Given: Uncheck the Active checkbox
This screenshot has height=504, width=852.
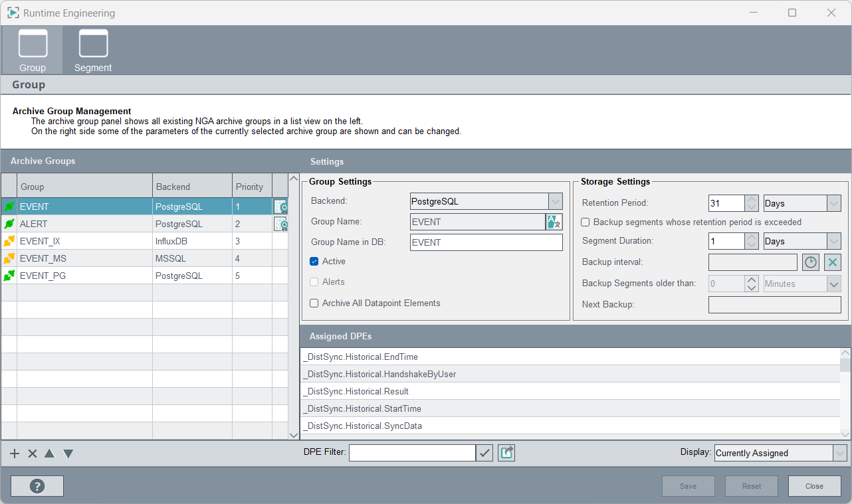Looking at the screenshot, I should [x=314, y=262].
